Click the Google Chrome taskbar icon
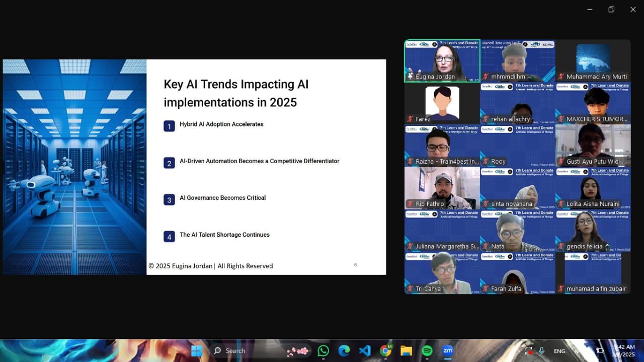644x362 pixels. click(386, 351)
